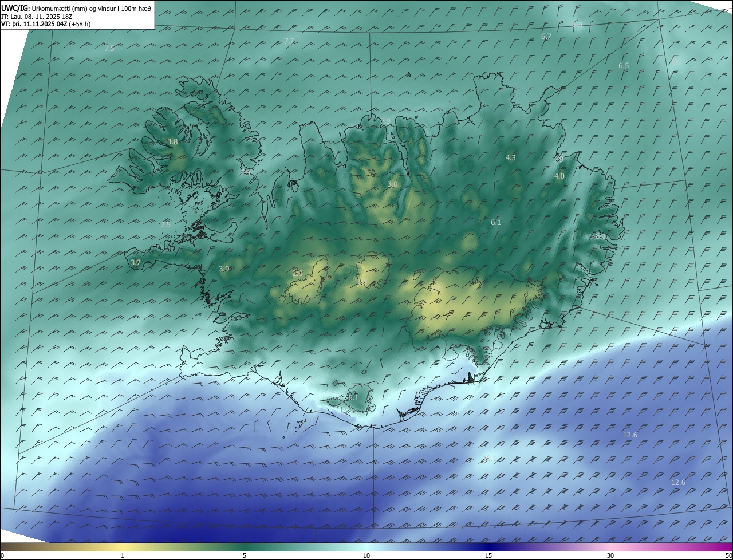The width and height of the screenshot is (733, 560).
Task: Click the 3.7 value on the Snæfellsnes peninsula
Action: coord(135,263)
